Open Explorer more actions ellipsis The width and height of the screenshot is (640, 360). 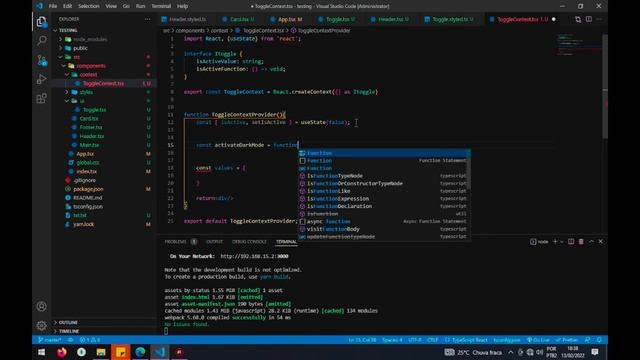[x=147, y=19]
